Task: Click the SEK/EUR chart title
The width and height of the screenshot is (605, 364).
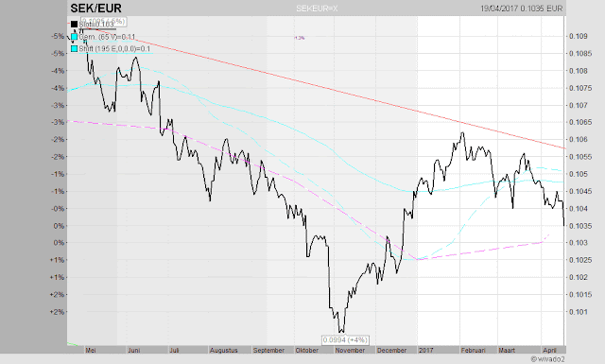Action: coord(95,9)
